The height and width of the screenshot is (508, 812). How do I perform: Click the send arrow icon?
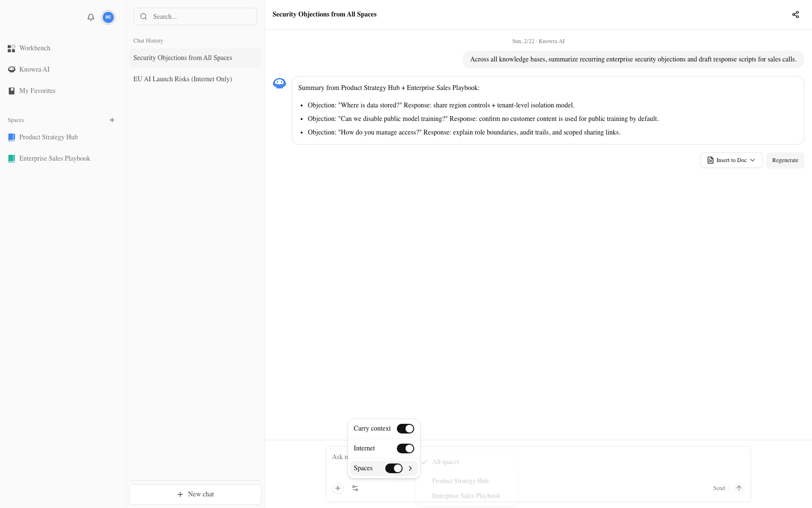pos(739,488)
